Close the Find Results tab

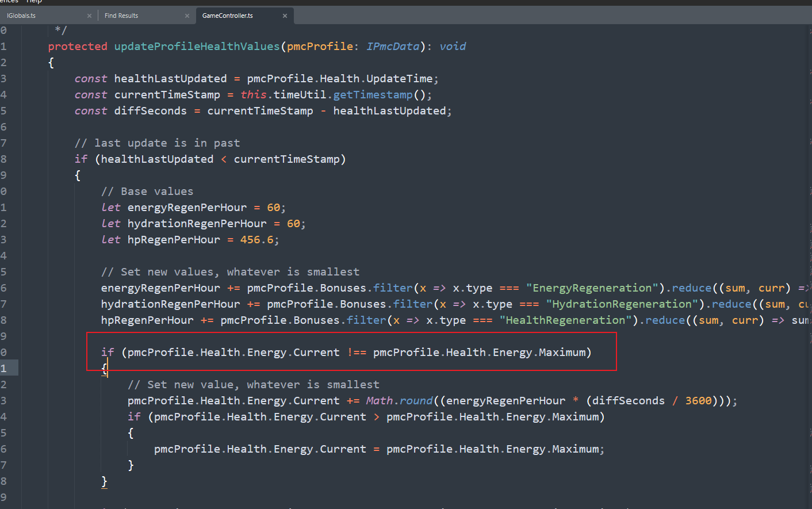tap(187, 16)
